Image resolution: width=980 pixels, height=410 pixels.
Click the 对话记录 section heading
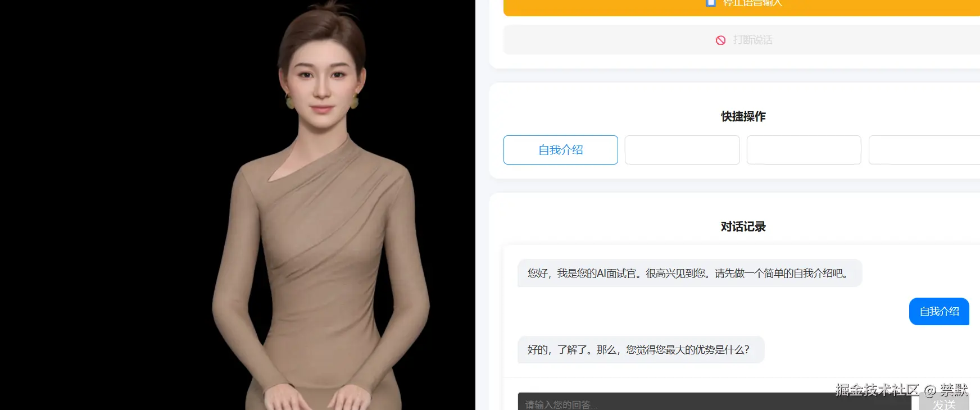click(743, 226)
